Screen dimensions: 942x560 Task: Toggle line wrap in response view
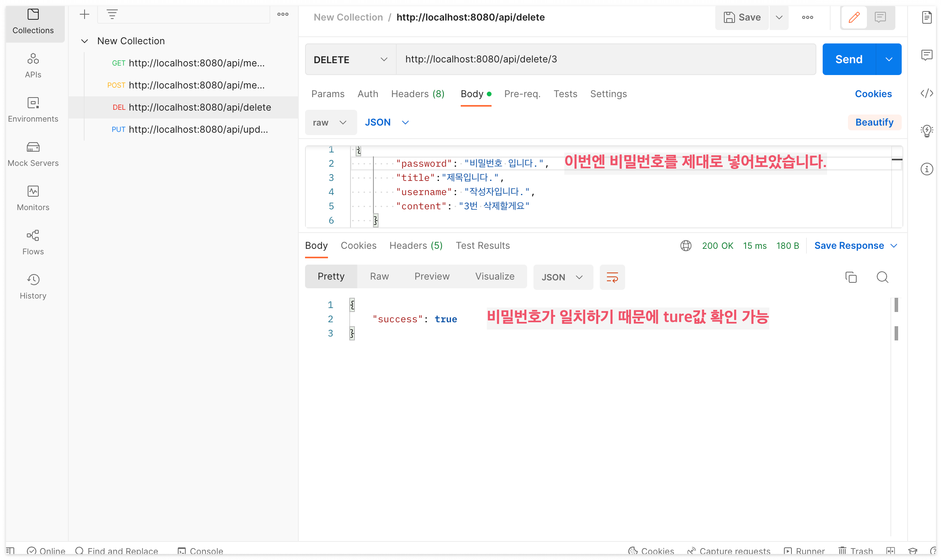pyautogui.click(x=612, y=277)
